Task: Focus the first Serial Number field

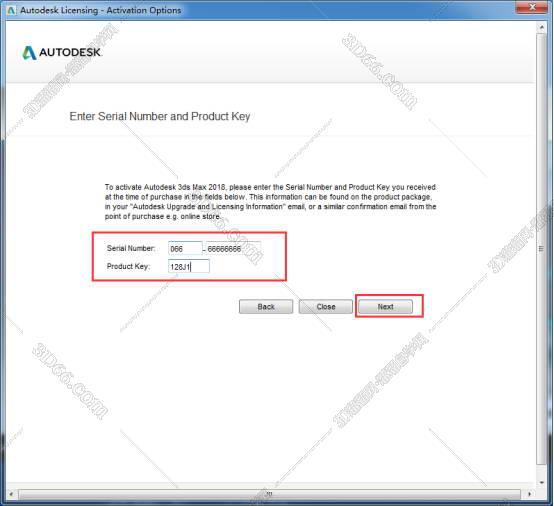Action: click(185, 248)
